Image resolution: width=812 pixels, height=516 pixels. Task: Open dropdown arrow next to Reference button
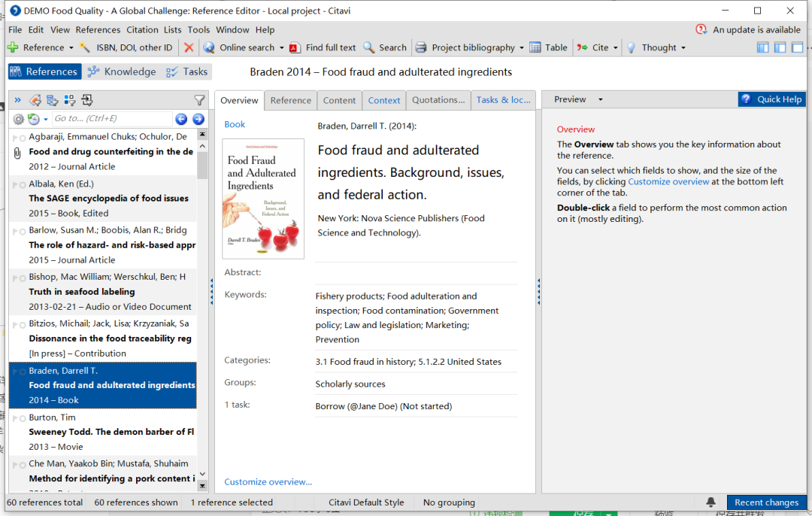[x=71, y=47]
